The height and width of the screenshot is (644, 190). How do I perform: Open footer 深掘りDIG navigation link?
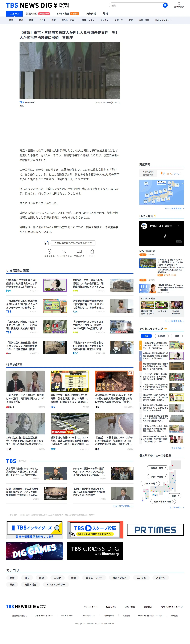click(111, 606)
